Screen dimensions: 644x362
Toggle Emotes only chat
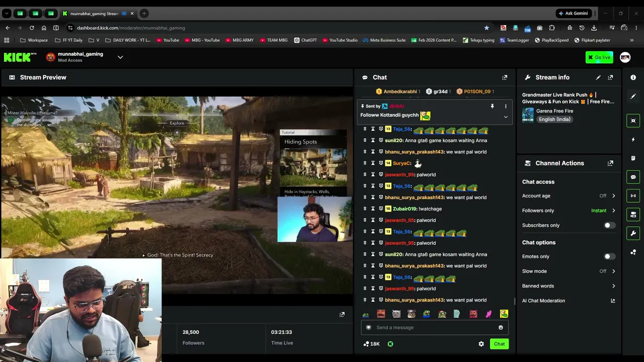tap(609, 256)
